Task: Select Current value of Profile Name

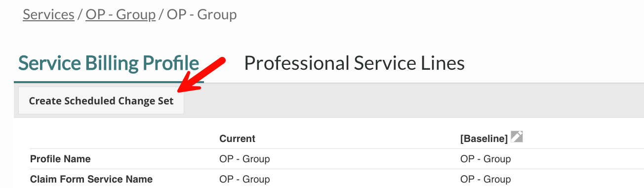Action: point(244,159)
